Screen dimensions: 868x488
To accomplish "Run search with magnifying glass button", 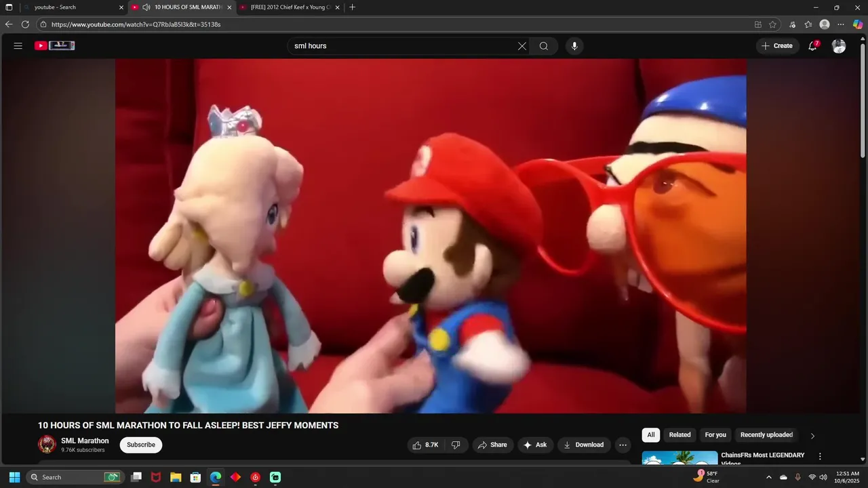I will point(544,46).
